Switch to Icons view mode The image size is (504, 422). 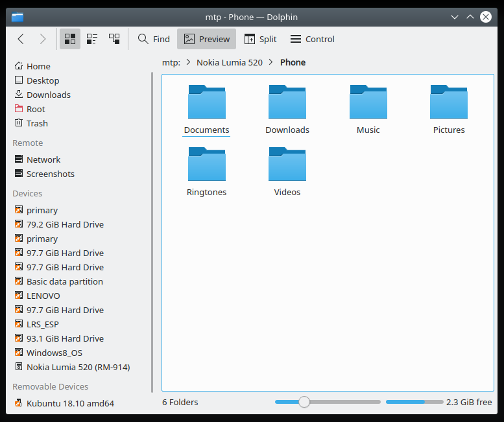pyautogui.click(x=70, y=39)
